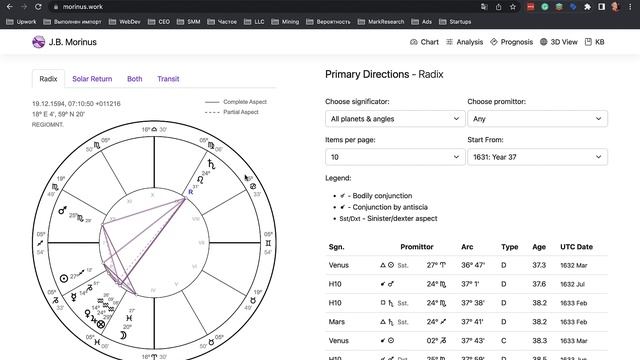
Task: Click the J.B. Morinus logo icon
Action: tap(38, 42)
